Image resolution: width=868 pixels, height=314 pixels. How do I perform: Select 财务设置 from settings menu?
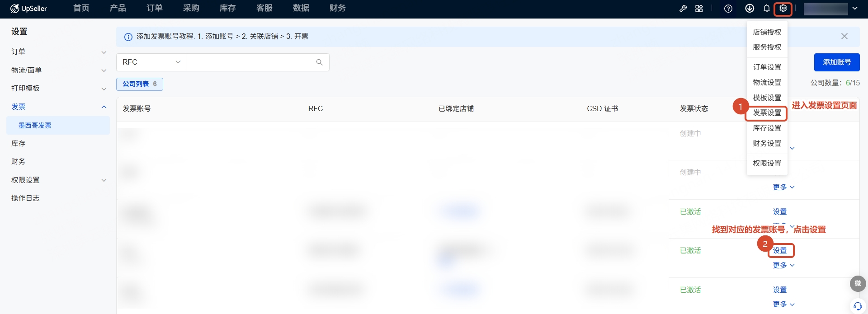point(767,144)
